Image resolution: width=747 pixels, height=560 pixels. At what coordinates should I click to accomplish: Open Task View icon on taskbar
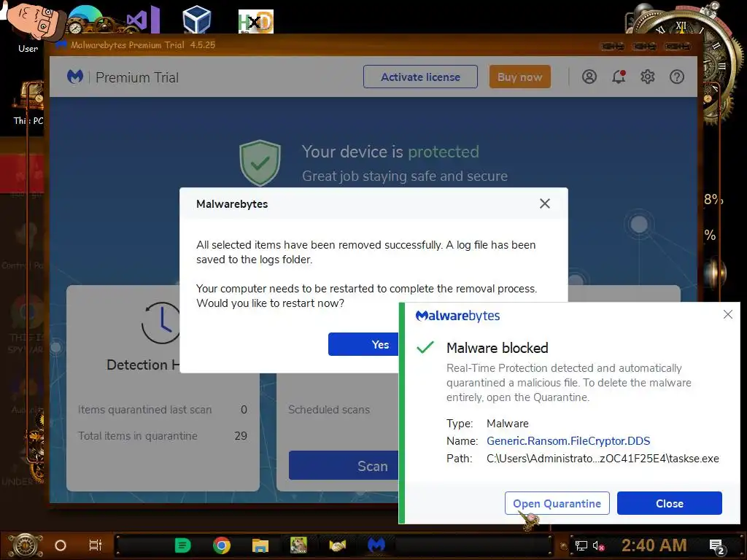point(96,545)
